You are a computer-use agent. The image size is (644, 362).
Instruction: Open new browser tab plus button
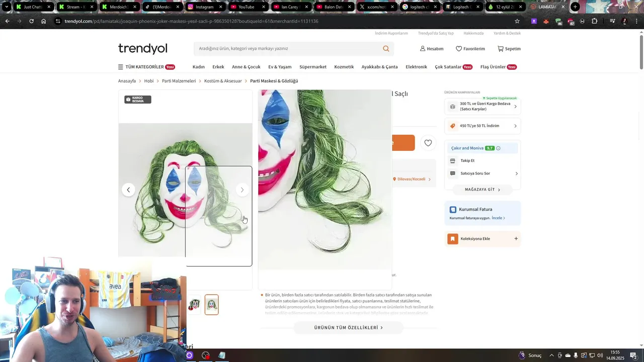pos(575,7)
